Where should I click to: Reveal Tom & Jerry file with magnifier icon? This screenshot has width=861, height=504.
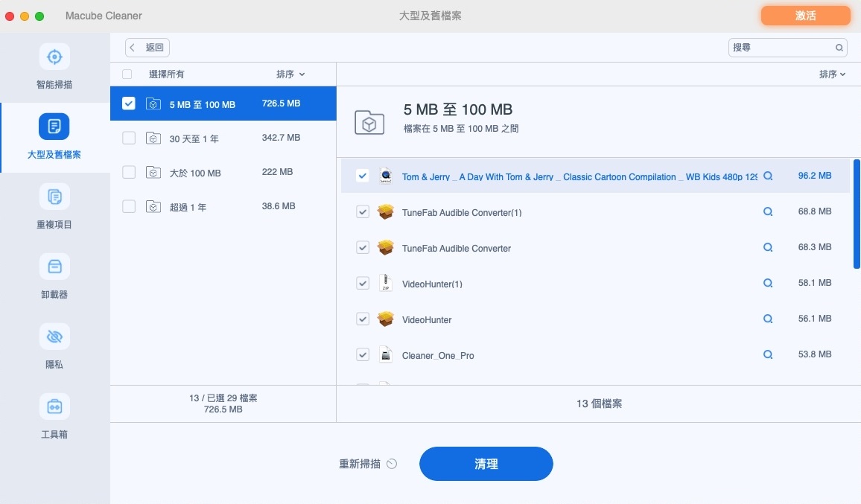point(768,176)
